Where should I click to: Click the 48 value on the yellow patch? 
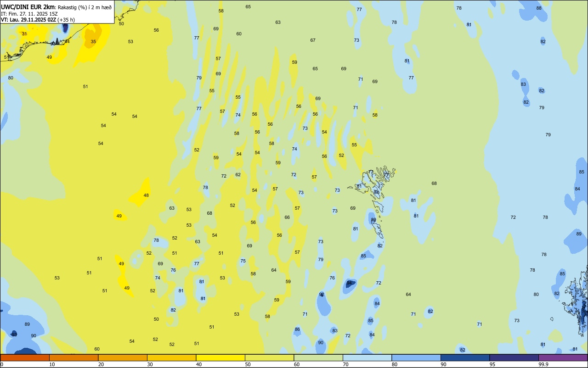tap(146, 195)
